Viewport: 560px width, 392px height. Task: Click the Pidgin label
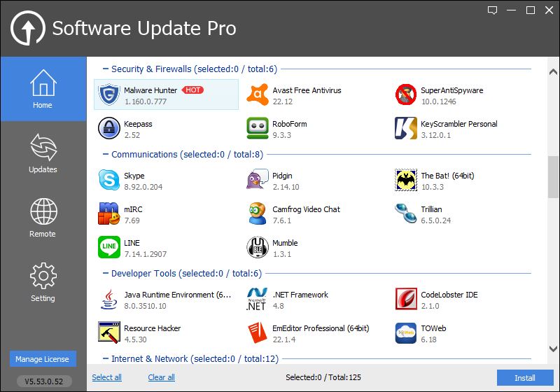coord(282,176)
